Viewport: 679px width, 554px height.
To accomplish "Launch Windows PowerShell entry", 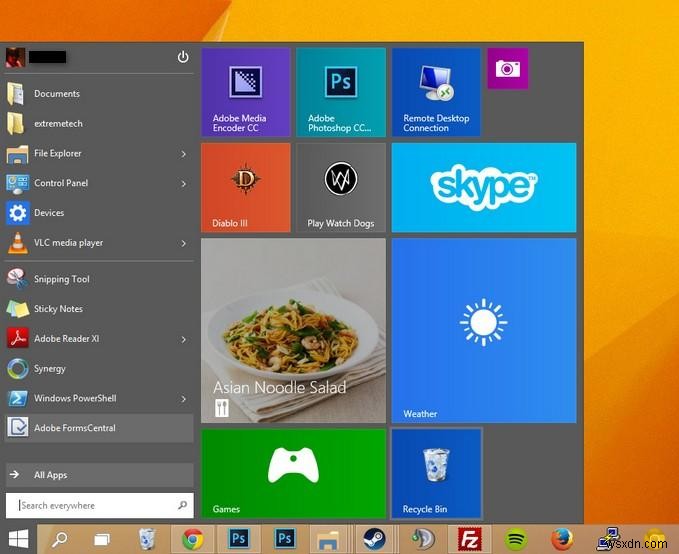I will click(x=99, y=398).
